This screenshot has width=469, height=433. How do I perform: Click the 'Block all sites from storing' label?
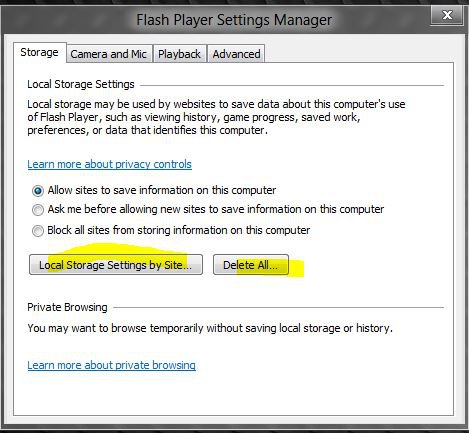(179, 230)
